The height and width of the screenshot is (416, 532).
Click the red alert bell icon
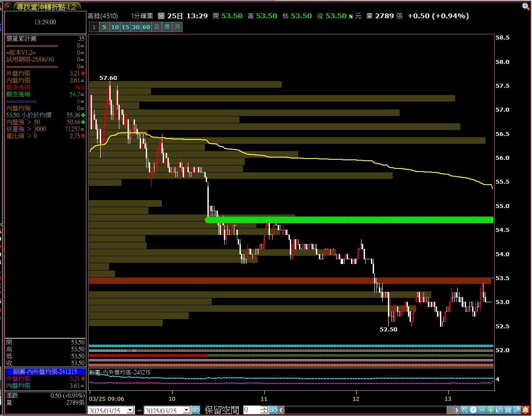(525, 410)
